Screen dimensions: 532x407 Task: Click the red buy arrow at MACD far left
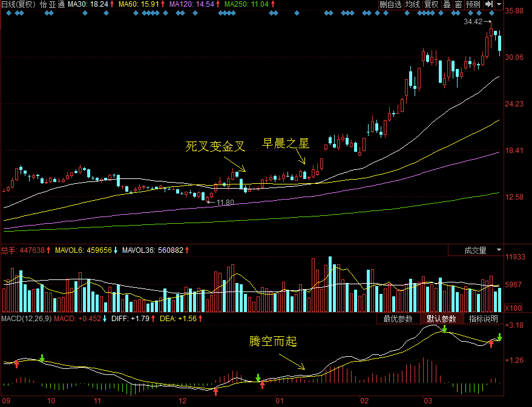pyautogui.click(x=17, y=365)
